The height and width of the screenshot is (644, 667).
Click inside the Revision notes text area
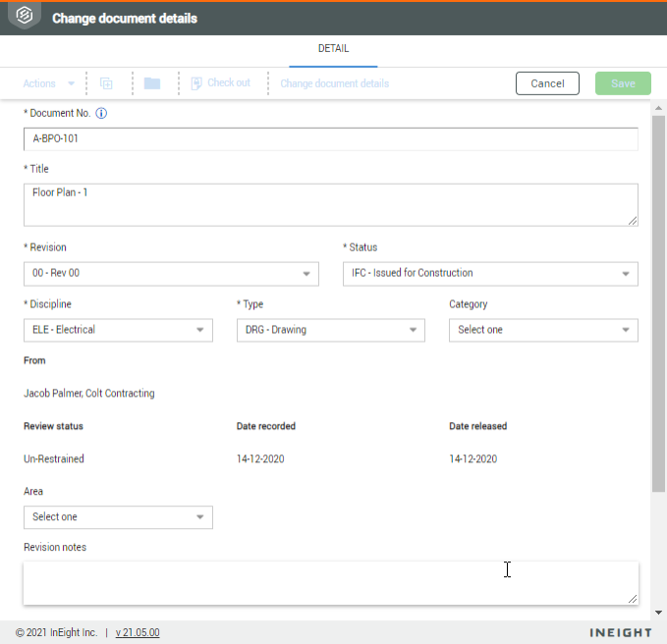click(x=330, y=583)
